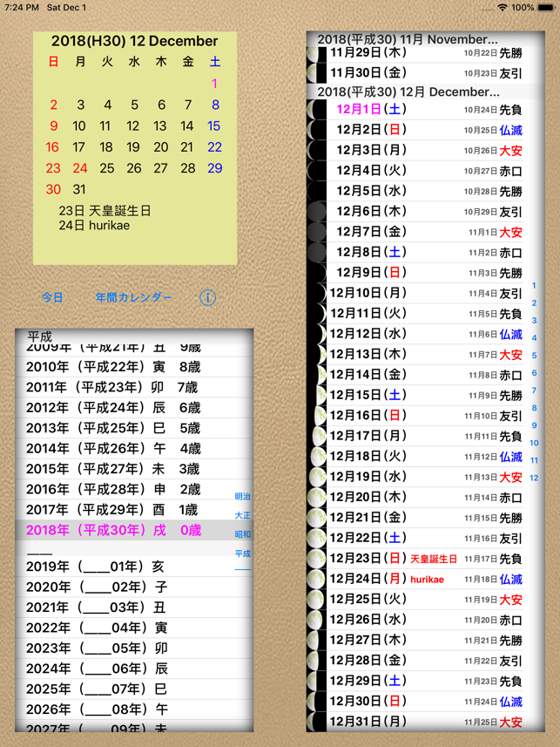This screenshot has width=560, height=747.
Task: Tap the moon icon beside 12月15日
Action: [x=316, y=395]
